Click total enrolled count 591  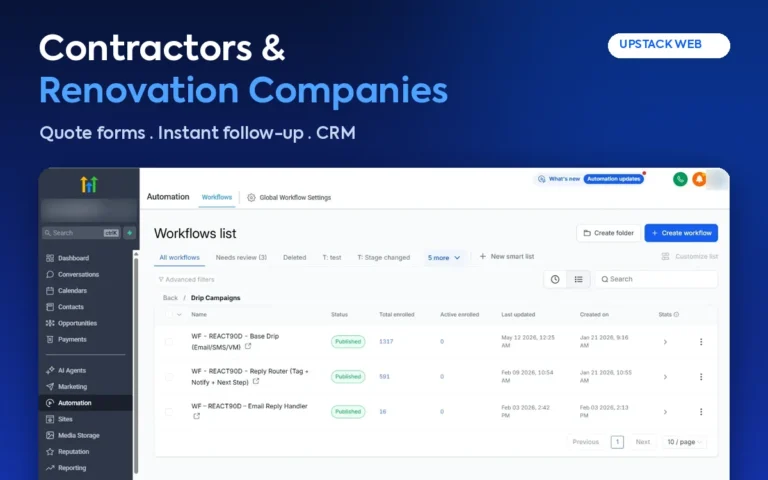point(384,377)
